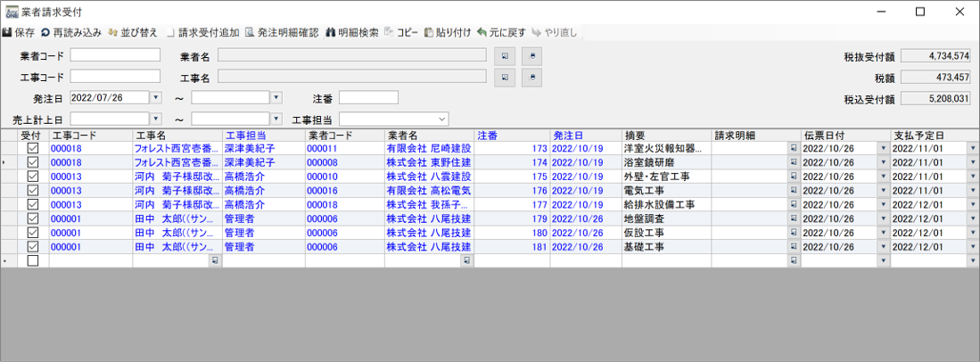Image resolution: width=980 pixels, height=362 pixels.
Task: Select cell 株式会社 東野住建
Action: pos(428,162)
